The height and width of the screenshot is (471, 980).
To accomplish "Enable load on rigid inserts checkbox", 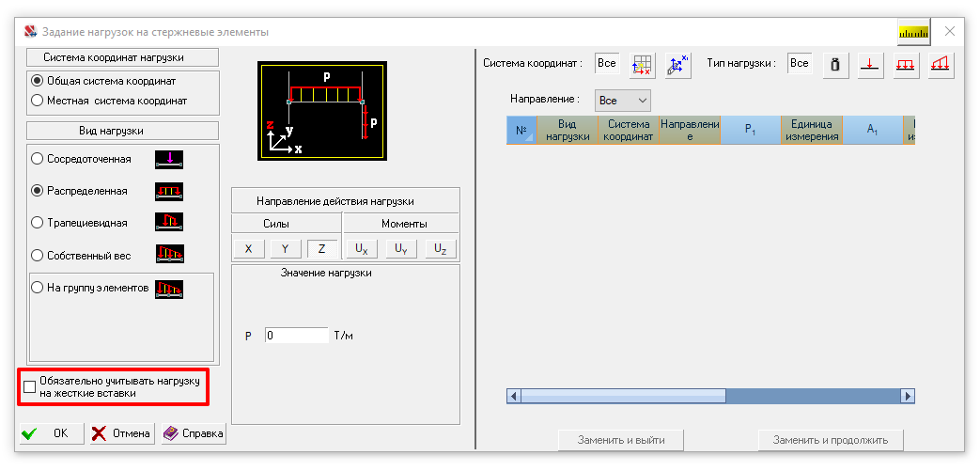I will coord(29,386).
